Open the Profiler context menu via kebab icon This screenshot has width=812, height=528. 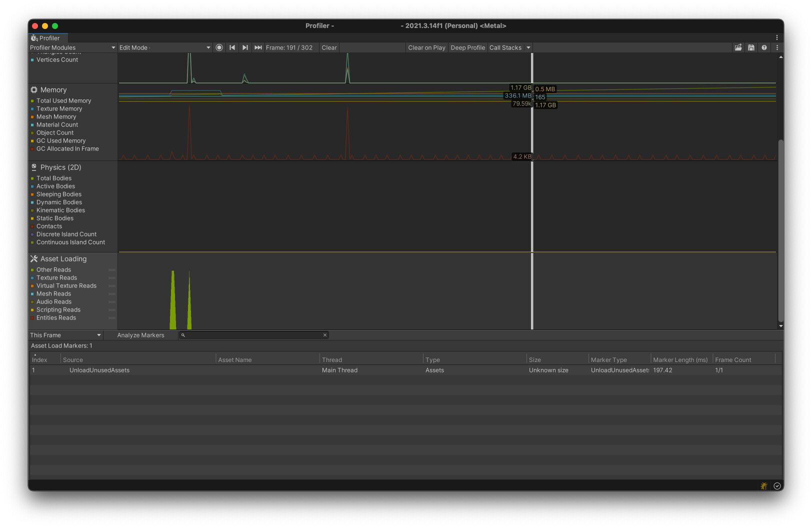(x=776, y=47)
